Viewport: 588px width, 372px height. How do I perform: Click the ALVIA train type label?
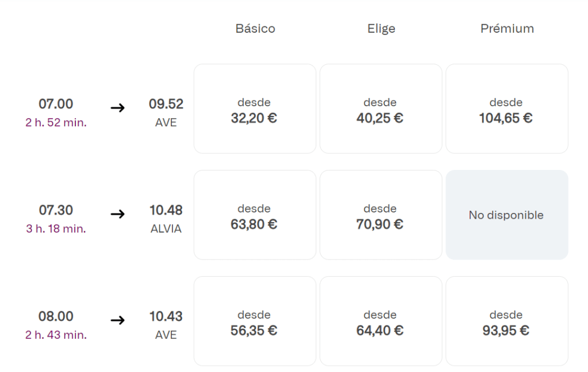coord(166,229)
